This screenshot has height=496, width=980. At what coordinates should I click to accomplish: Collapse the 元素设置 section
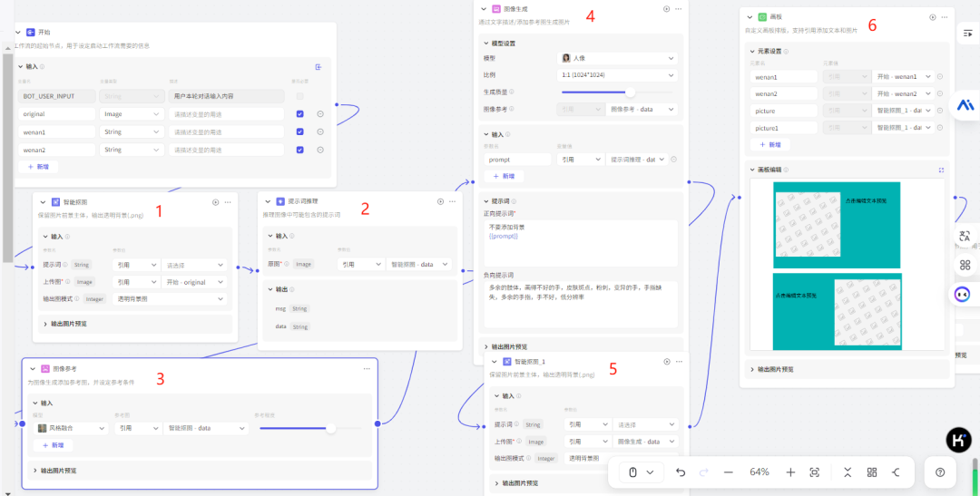point(752,52)
